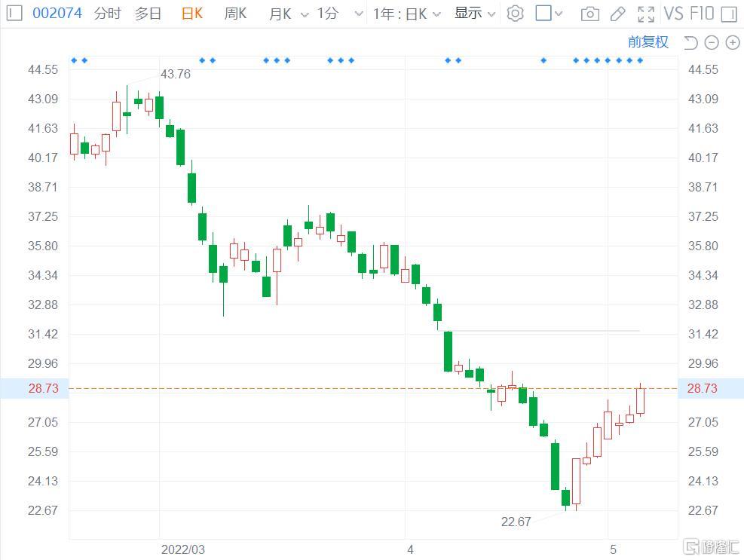
Task: Zoom in with the plus circle icon
Action: click(733, 43)
